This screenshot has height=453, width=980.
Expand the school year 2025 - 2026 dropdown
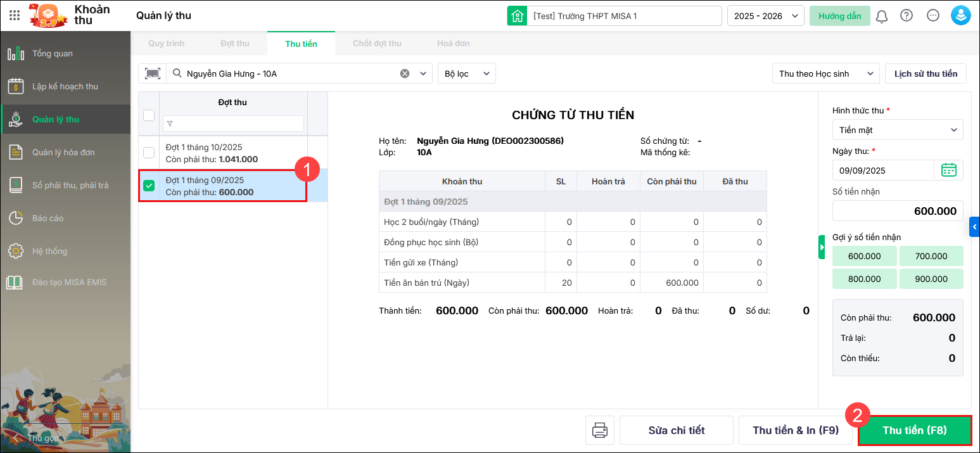(x=765, y=16)
